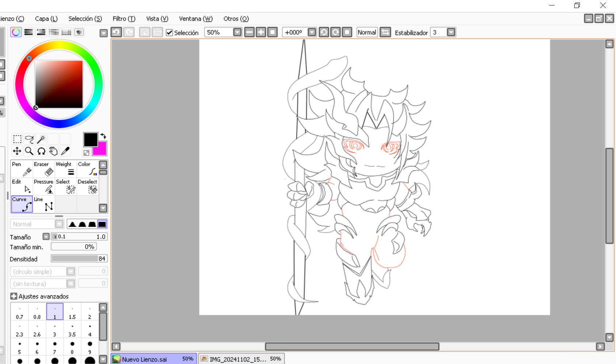
Task: Click the black foreground color swatch
Action: tap(90, 139)
